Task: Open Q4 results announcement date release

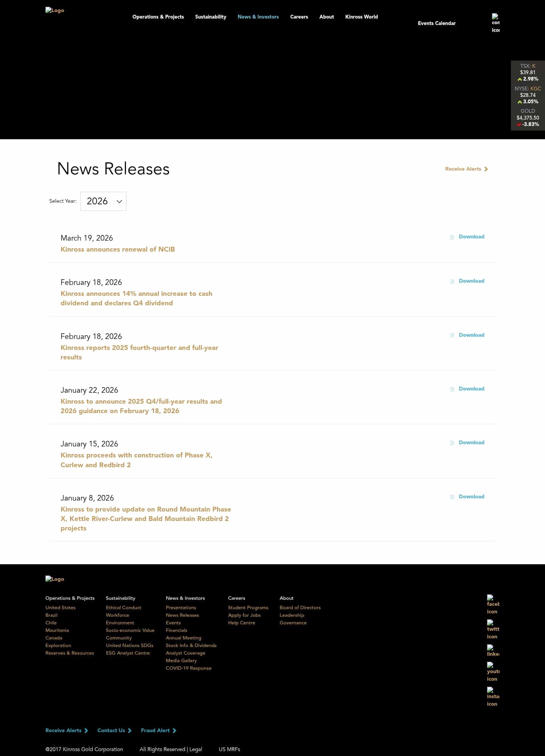Action: point(141,406)
